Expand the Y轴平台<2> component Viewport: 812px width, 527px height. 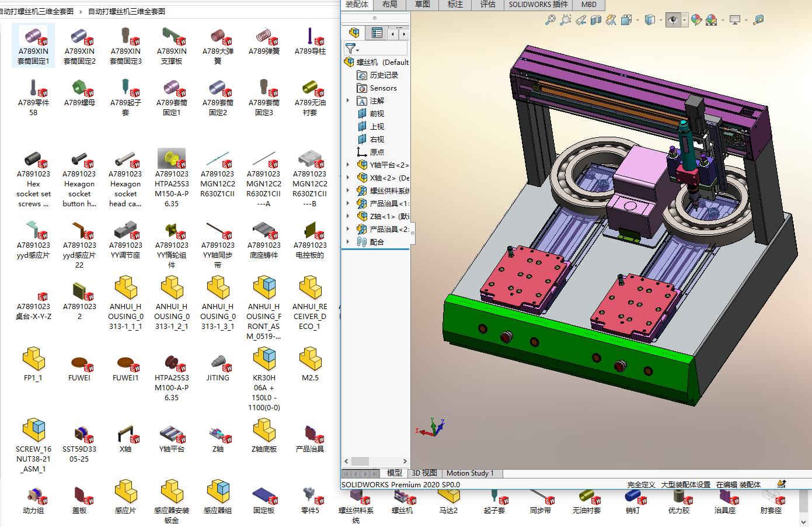pos(348,165)
